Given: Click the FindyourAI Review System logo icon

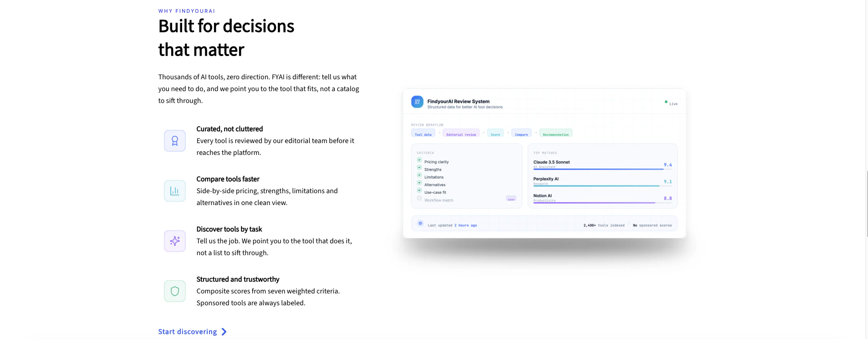Looking at the screenshot, I should 417,102.
